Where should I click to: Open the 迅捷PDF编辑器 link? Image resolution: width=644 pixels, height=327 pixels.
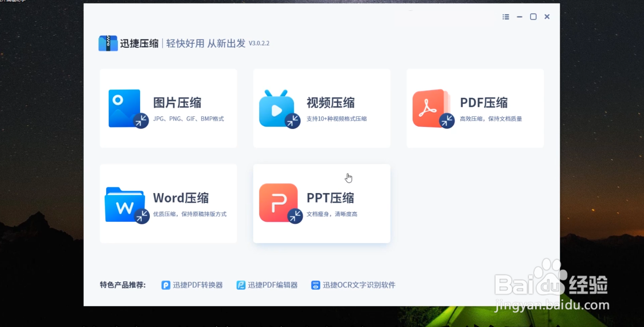tap(272, 285)
